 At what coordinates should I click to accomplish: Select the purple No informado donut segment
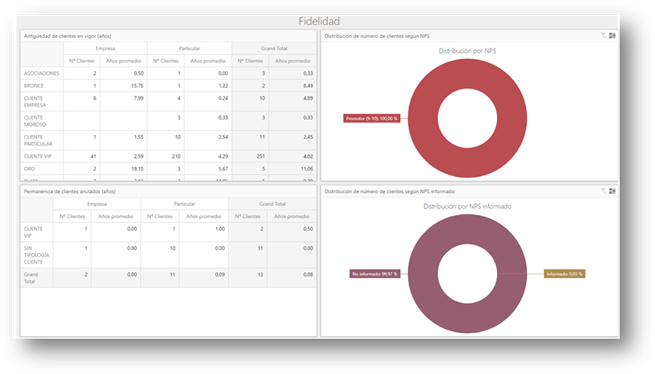coord(467,229)
